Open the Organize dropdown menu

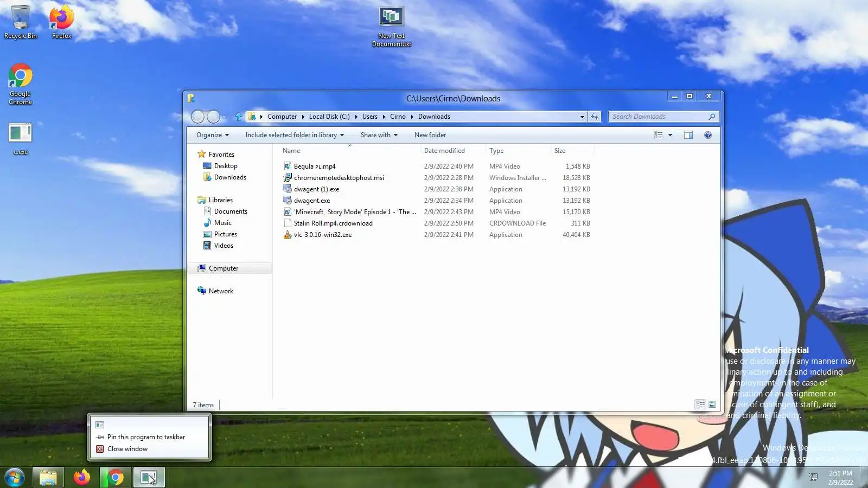[213, 135]
